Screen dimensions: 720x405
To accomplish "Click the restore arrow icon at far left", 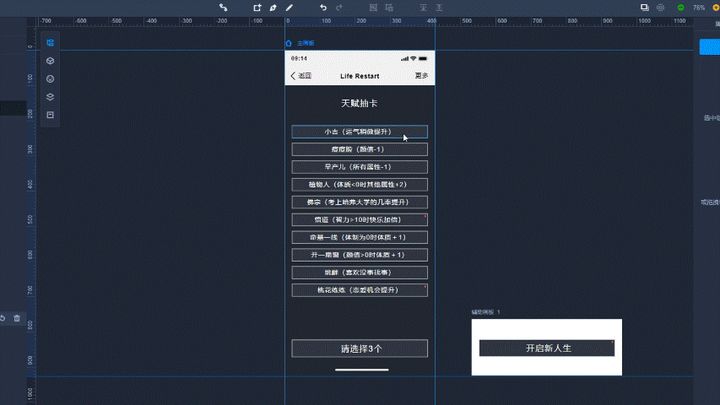I will pyautogui.click(x=3, y=318).
